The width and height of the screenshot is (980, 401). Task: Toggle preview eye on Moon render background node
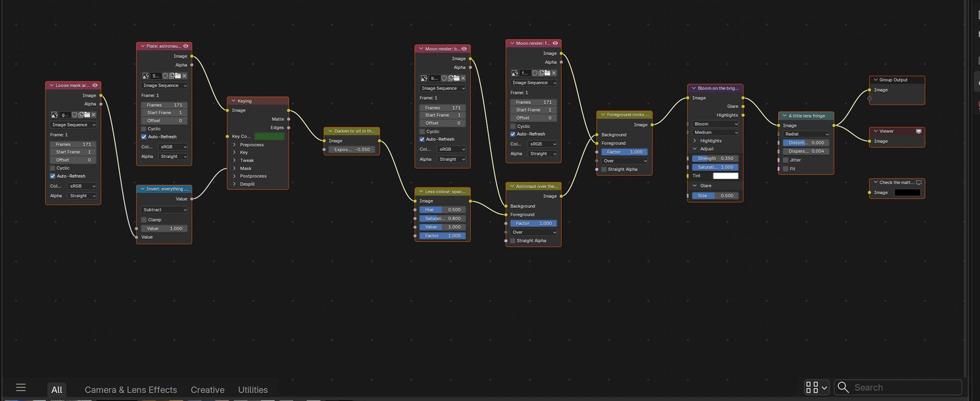point(464,48)
